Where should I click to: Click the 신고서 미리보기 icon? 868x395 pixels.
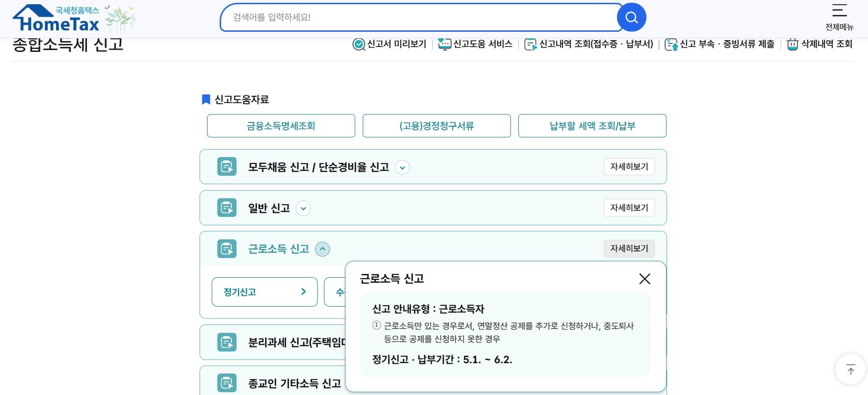(359, 44)
